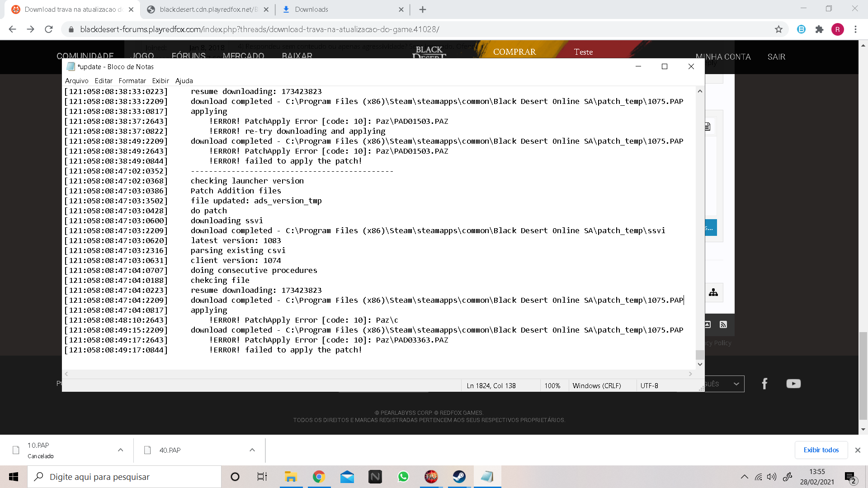
Task: Click the Exibir todos downloads button
Action: click(x=821, y=450)
